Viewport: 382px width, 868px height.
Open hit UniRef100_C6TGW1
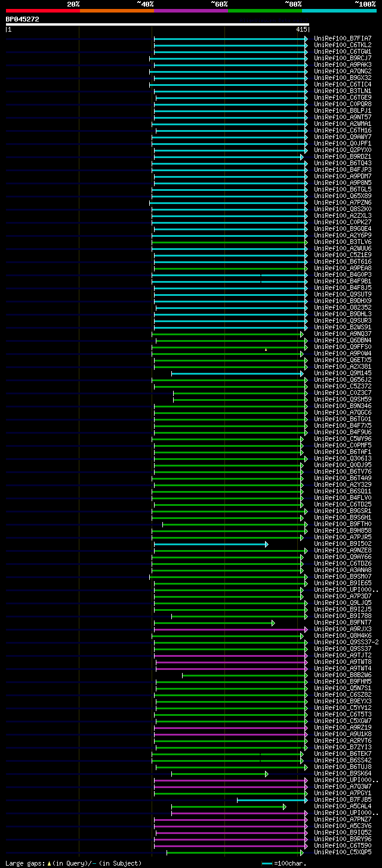click(x=342, y=51)
